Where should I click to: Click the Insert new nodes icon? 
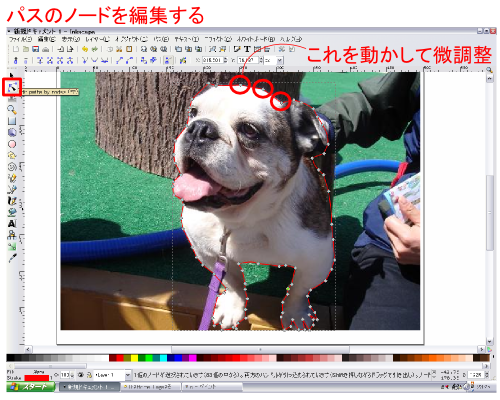[x=15, y=60]
